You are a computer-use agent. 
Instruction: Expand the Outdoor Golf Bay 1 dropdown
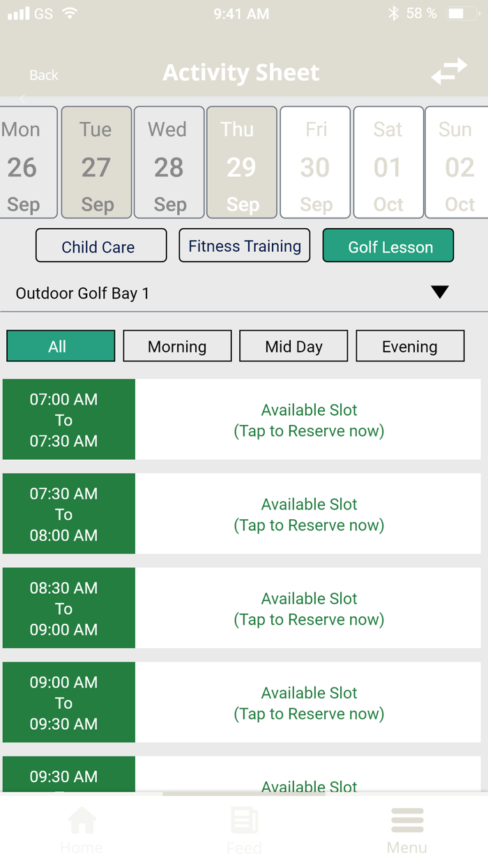(x=209, y=293)
